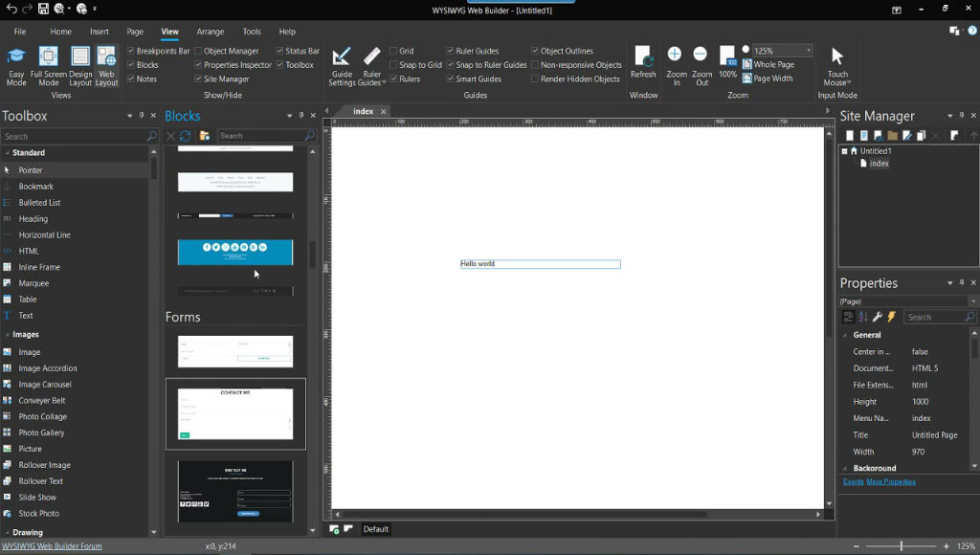This screenshot has width=980, height=555.
Task: Enable the Grid checkbox
Action: point(393,51)
